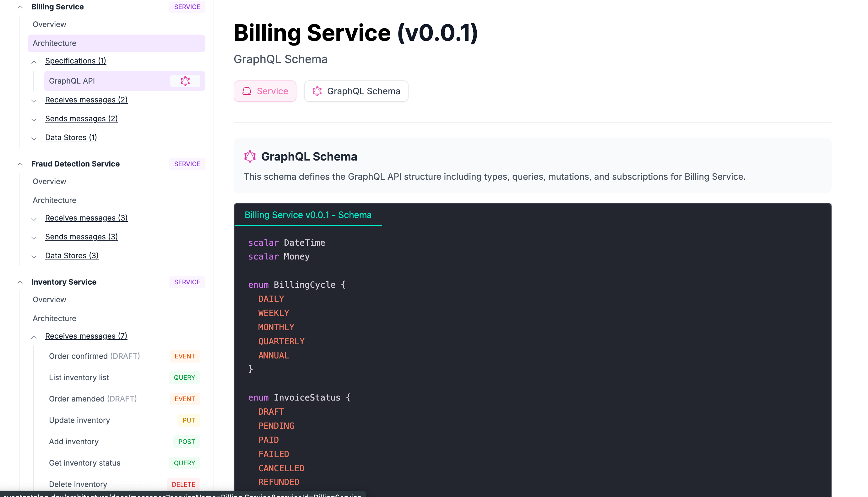The height and width of the screenshot is (497, 868).
Task: Collapse Billing Service section chevron
Action: tap(20, 7)
